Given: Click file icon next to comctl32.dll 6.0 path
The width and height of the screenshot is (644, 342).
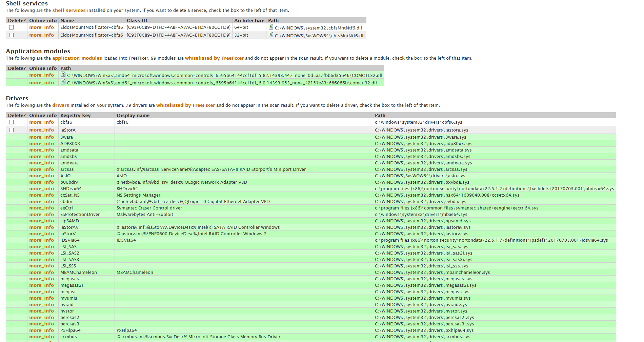Looking at the screenshot, I should (63, 82).
